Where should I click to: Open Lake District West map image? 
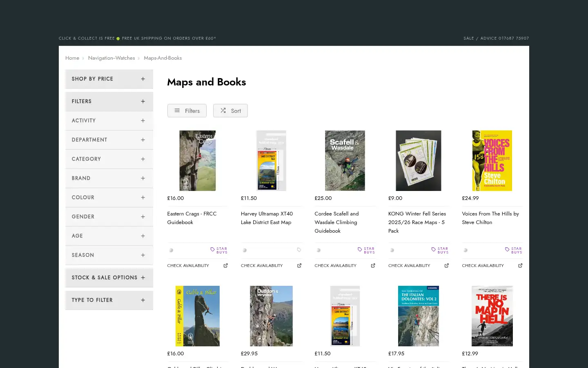pos(345,316)
